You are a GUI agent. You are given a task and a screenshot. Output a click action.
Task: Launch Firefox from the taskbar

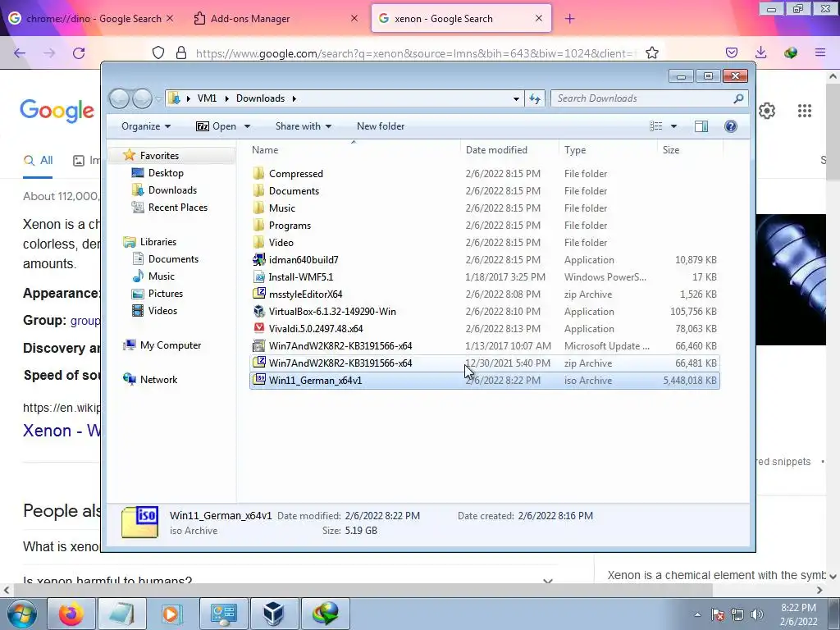tap(71, 614)
